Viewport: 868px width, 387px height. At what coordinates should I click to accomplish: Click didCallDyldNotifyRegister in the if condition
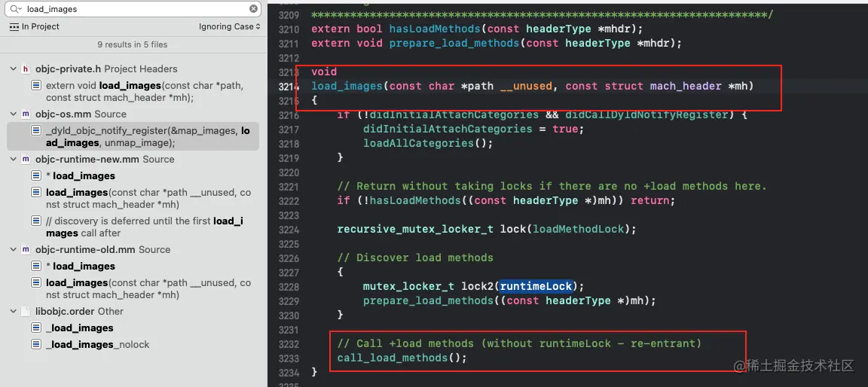coord(646,114)
